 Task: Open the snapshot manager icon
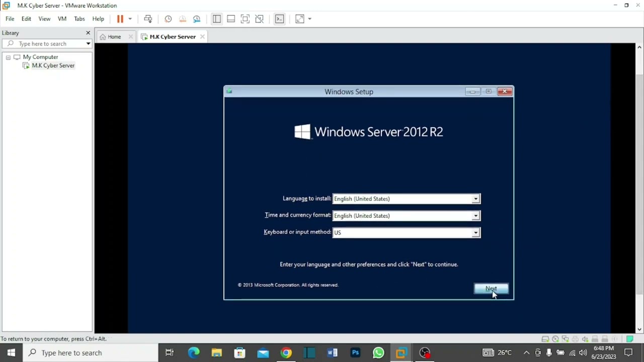(197, 19)
